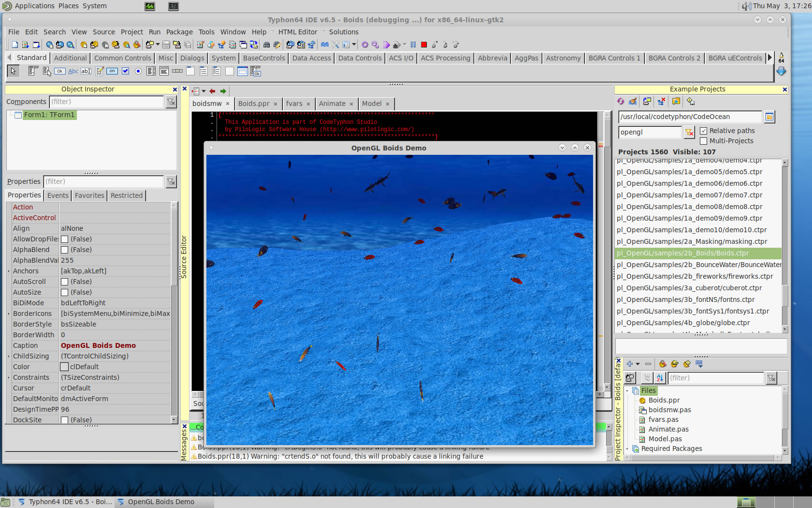
Task: Open dropdown arrow beside Add plus icon
Action: click(638, 364)
